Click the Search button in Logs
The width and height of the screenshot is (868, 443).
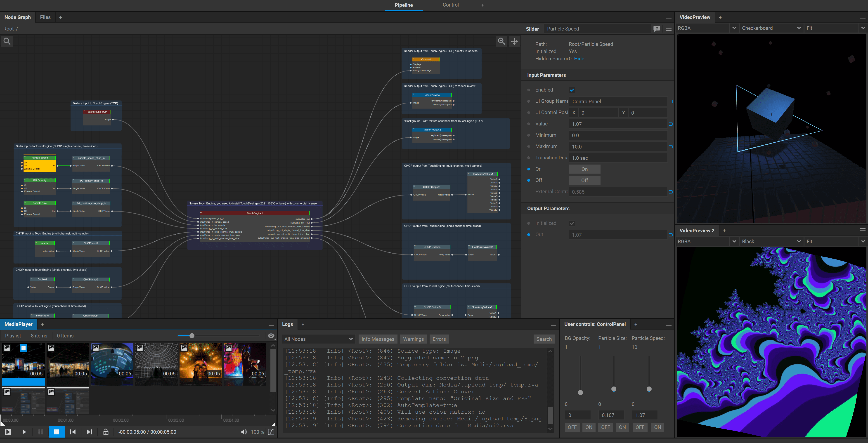tap(544, 339)
